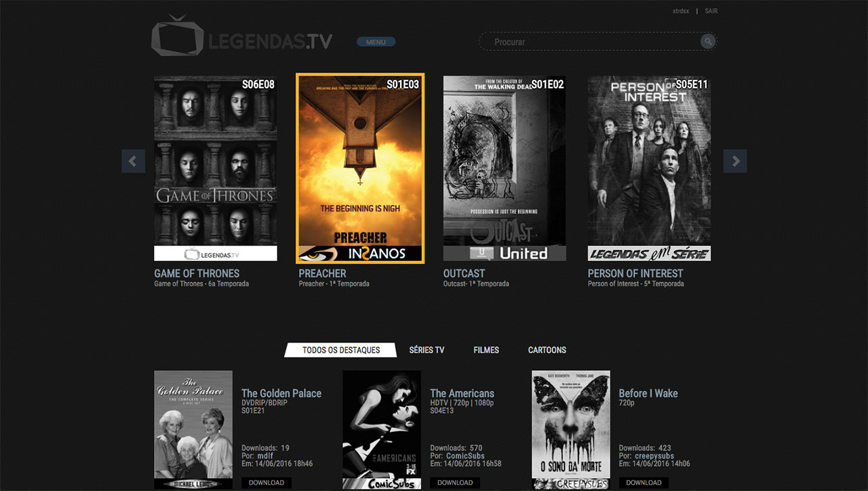Open Game of Thrones S06E08 poster

tap(216, 168)
